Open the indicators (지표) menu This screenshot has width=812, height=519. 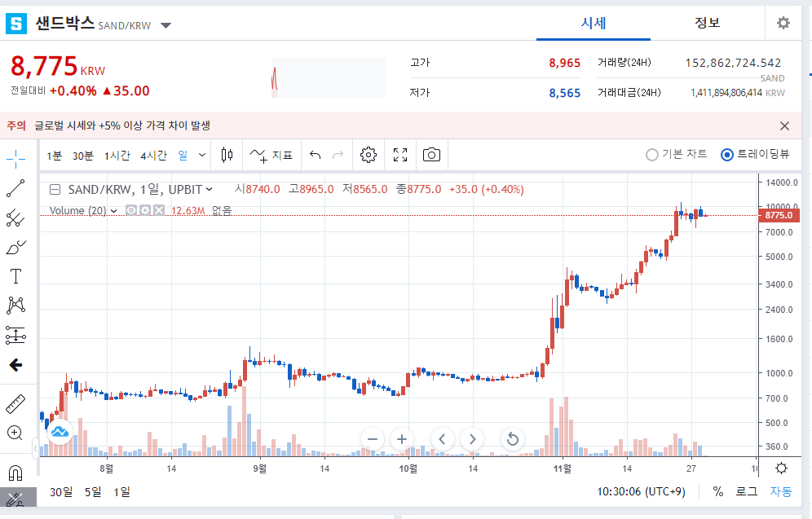click(271, 155)
